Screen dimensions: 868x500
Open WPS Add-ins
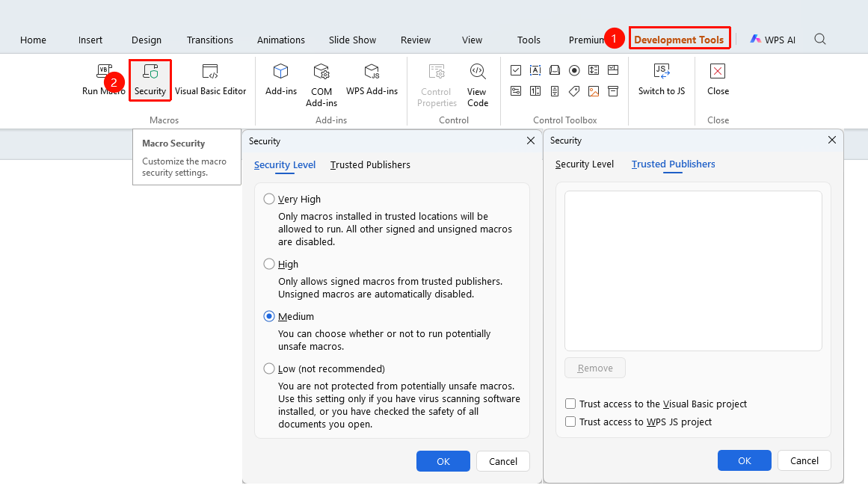(372, 80)
